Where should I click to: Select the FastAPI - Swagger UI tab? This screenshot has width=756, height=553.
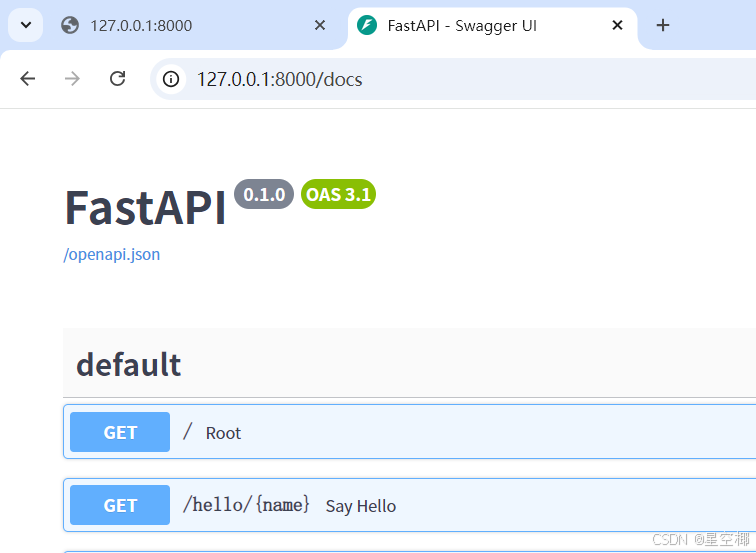[x=492, y=25]
